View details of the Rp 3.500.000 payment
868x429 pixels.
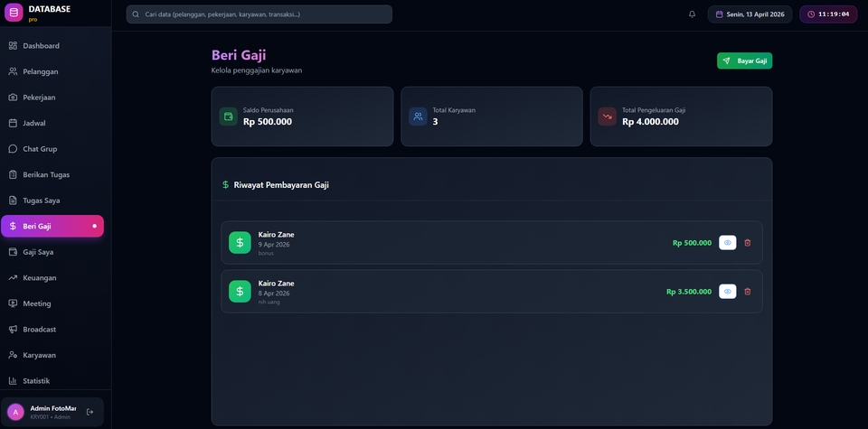(x=727, y=292)
